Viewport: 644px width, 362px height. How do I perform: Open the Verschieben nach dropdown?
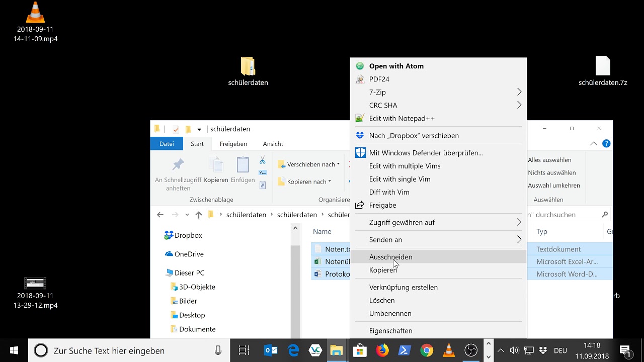[x=309, y=164]
